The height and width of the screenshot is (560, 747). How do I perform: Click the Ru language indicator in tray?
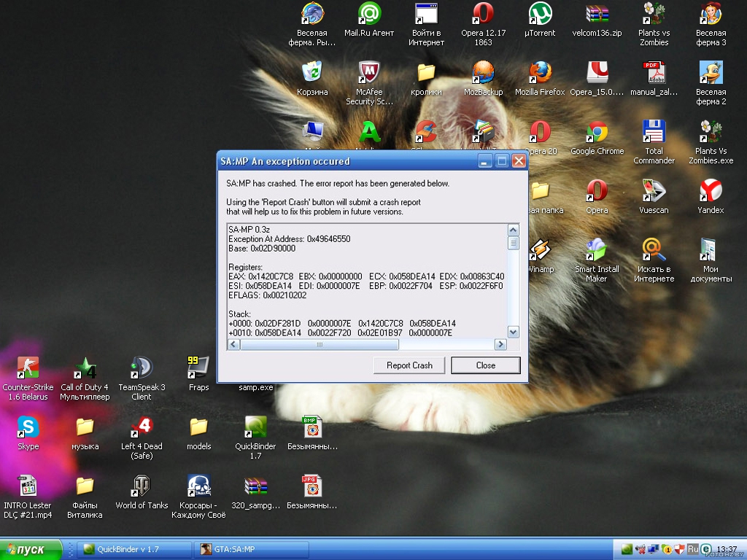click(693, 549)
